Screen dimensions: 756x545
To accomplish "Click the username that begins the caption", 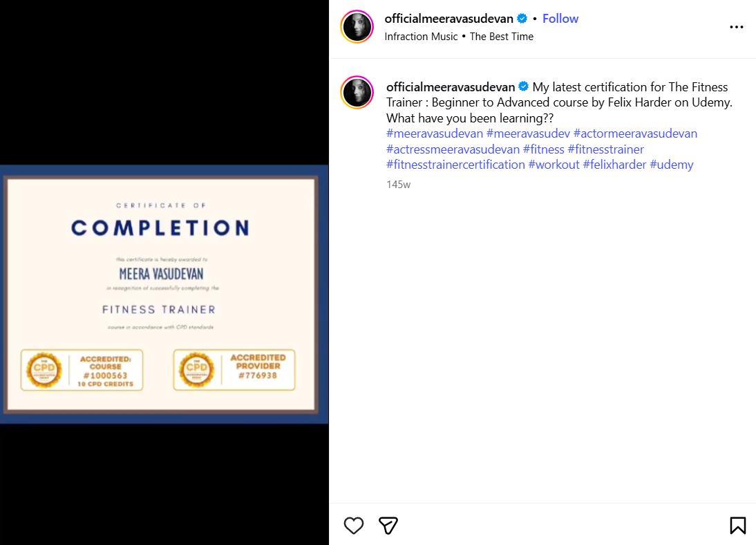I will (x=449, y=86).
